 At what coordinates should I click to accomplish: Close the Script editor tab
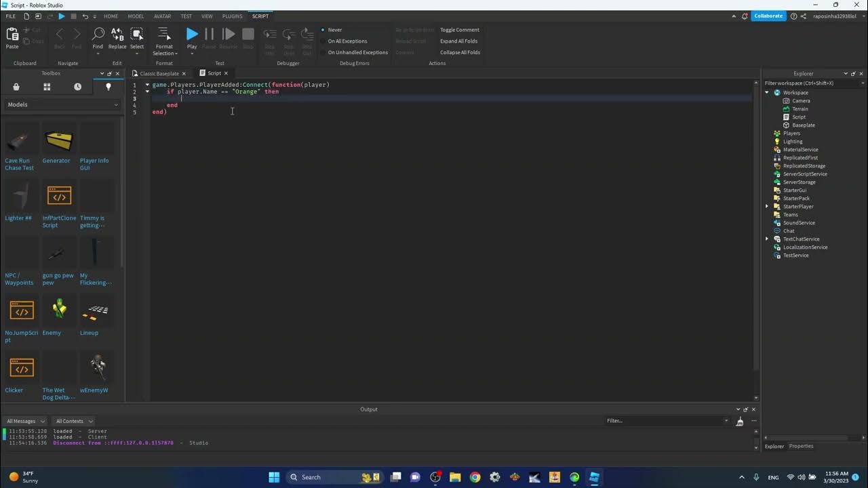[226, 73]
